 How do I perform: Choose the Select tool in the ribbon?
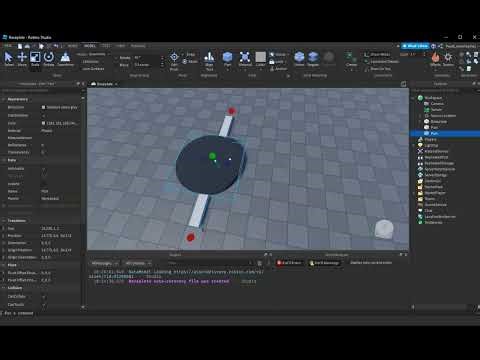8,59
